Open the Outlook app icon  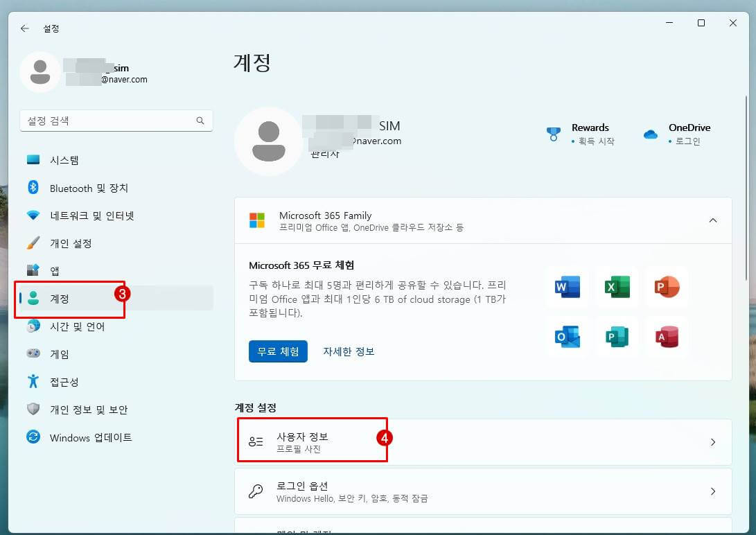tap(567, 337)
